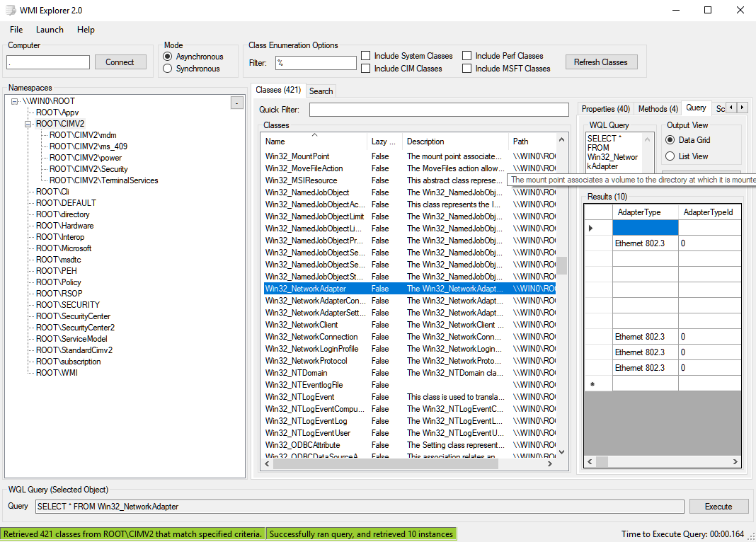The height and width of the screenshot is (542, 756).
Task: Select Win32_NetworkProtocol class row
Action: (x=410, y=361)
